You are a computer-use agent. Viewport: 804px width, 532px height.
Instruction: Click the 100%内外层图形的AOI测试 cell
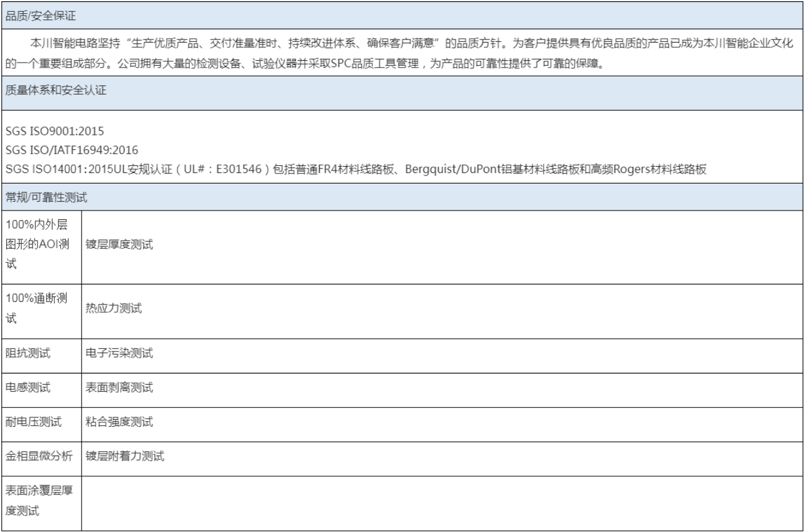tap(41, 245)
